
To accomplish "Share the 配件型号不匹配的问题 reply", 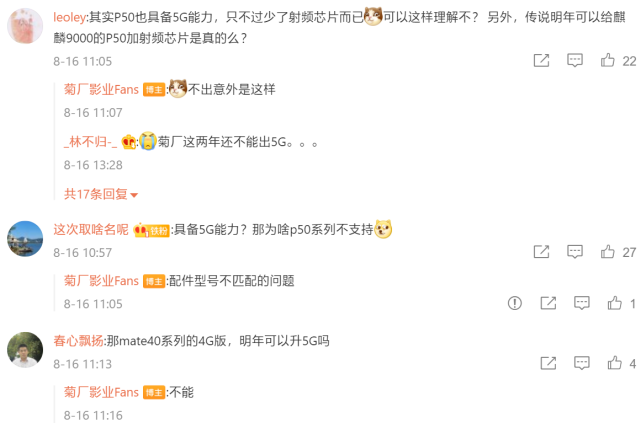I will click(x=548, y=303).
